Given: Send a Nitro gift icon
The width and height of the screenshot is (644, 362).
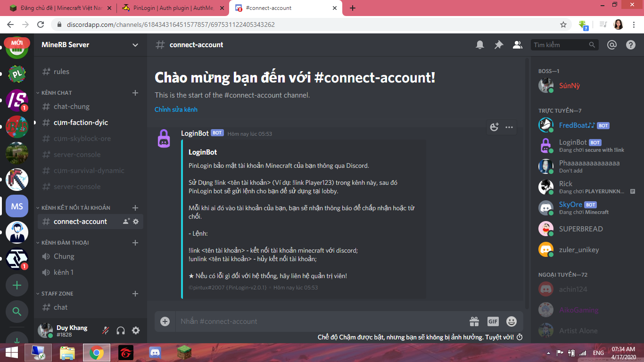Looking at the screenshot, I should point(474,321).
